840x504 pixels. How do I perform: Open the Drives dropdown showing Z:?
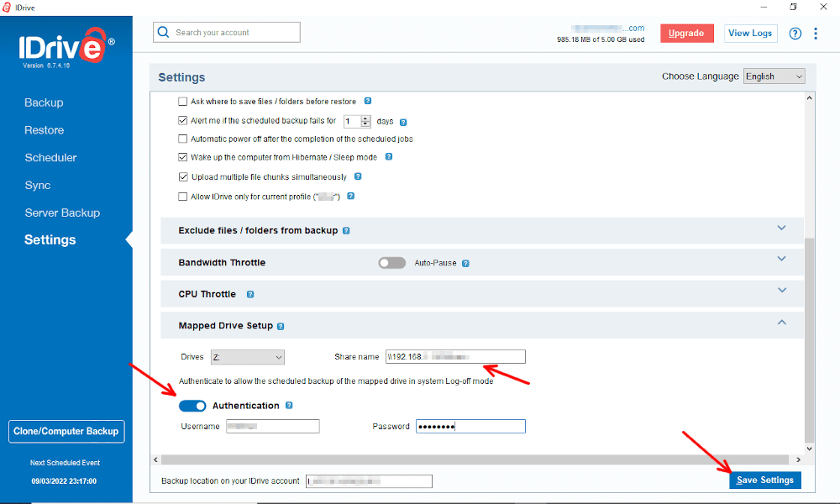coord(248,357)
